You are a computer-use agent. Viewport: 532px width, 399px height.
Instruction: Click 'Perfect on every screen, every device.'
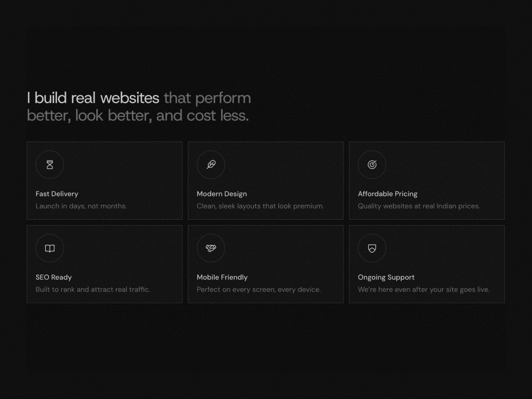[259, 289]
